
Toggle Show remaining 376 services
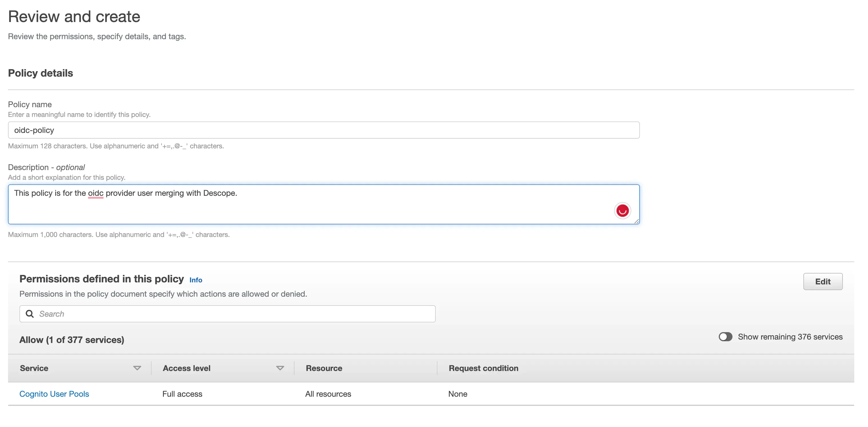(x=725, y=336)
